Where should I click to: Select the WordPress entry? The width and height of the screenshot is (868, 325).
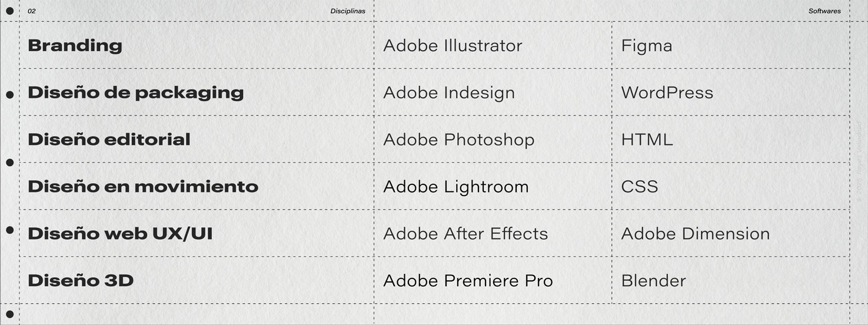tap(667, 92)
